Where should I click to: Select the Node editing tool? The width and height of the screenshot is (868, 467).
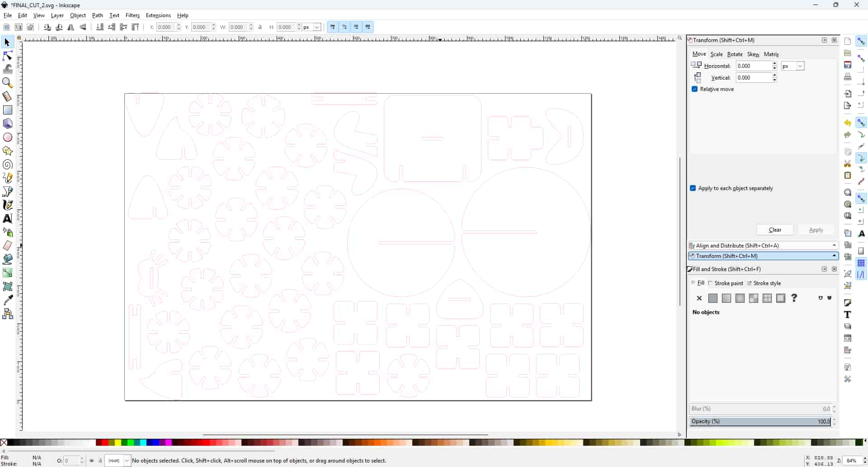(8, 56)
